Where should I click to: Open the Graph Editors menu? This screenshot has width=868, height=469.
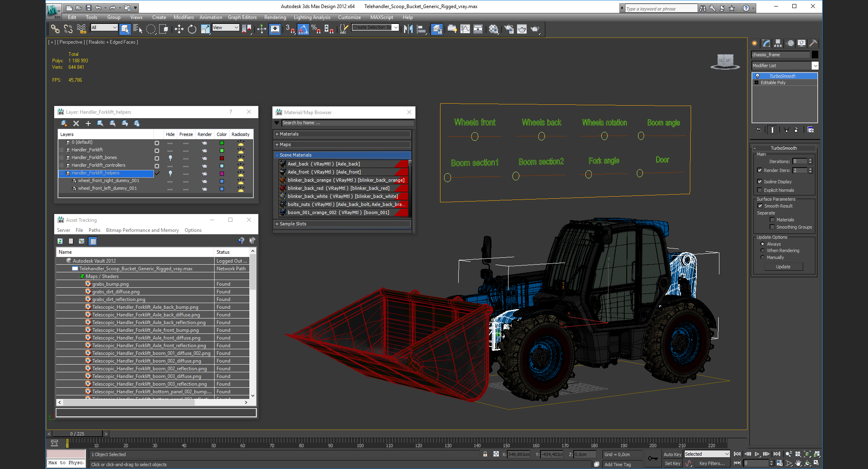pos(242,17)
